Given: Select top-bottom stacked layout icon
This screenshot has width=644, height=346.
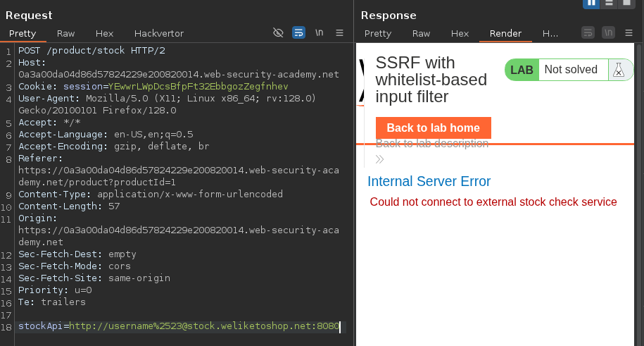Looking at the screenshot, I should click(x=609, y=3).
